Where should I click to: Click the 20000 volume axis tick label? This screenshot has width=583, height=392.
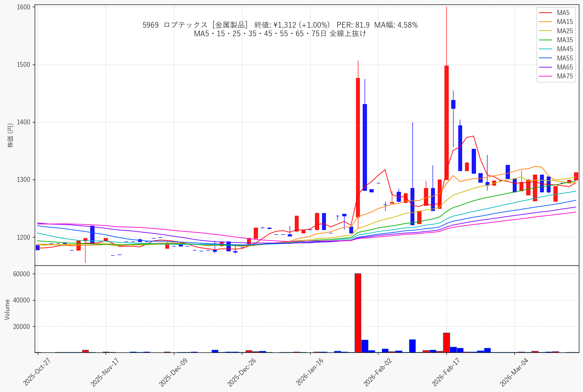click(x=22, y=327)
